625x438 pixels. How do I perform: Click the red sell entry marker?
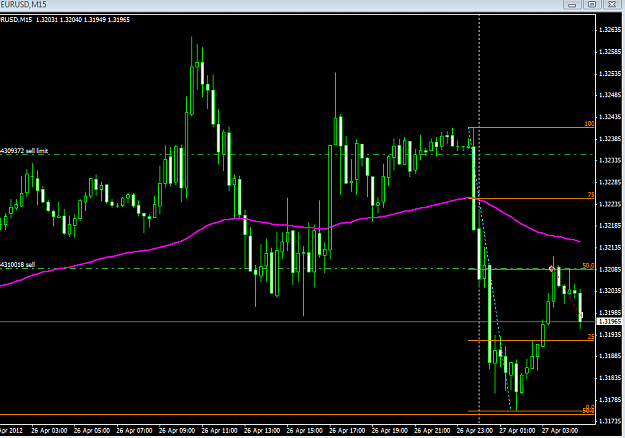(552, 269)
